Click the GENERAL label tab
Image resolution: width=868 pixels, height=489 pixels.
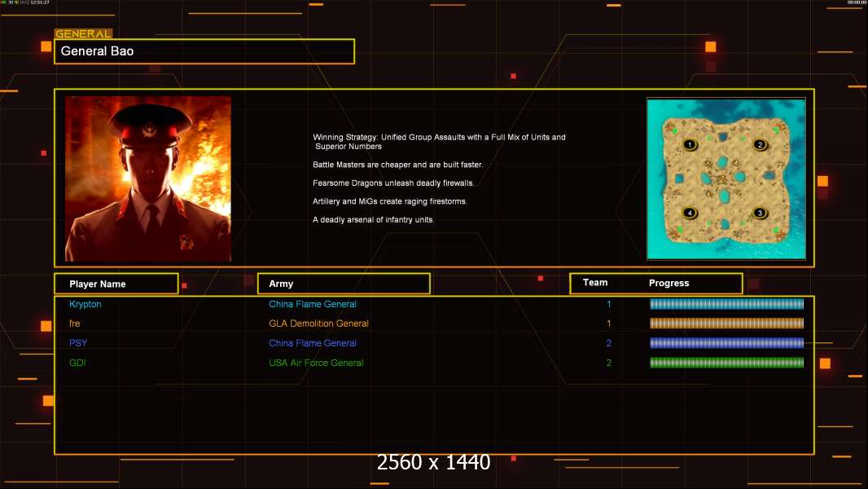pyautogui.click(x=83, y=33)
